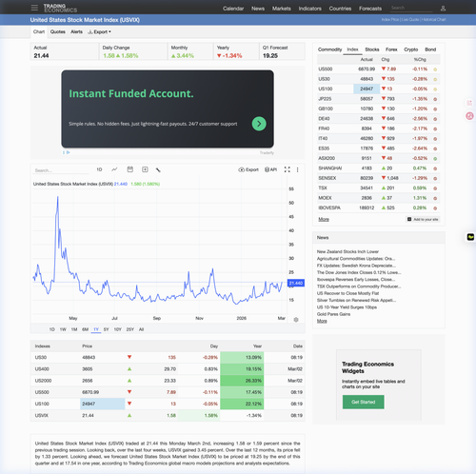Select the 6M chart range
The image size is (476, 474).
tap(85, 329)
